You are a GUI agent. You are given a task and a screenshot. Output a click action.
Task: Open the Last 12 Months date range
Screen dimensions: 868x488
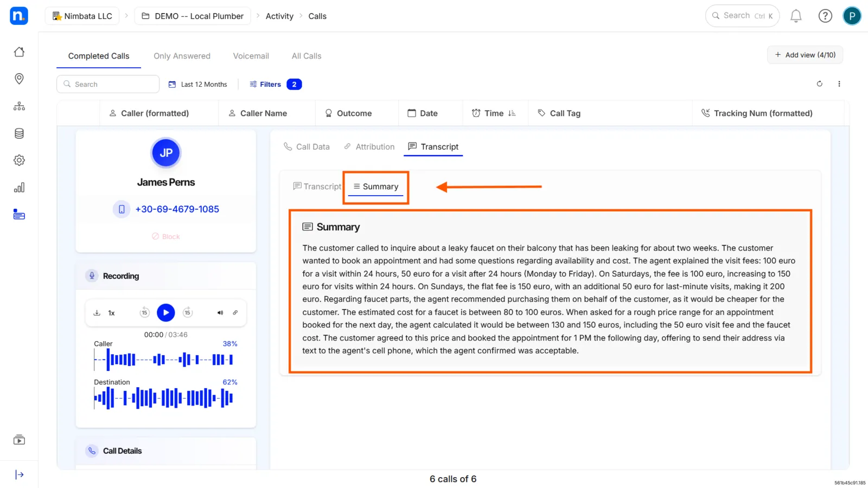[198, 85]
